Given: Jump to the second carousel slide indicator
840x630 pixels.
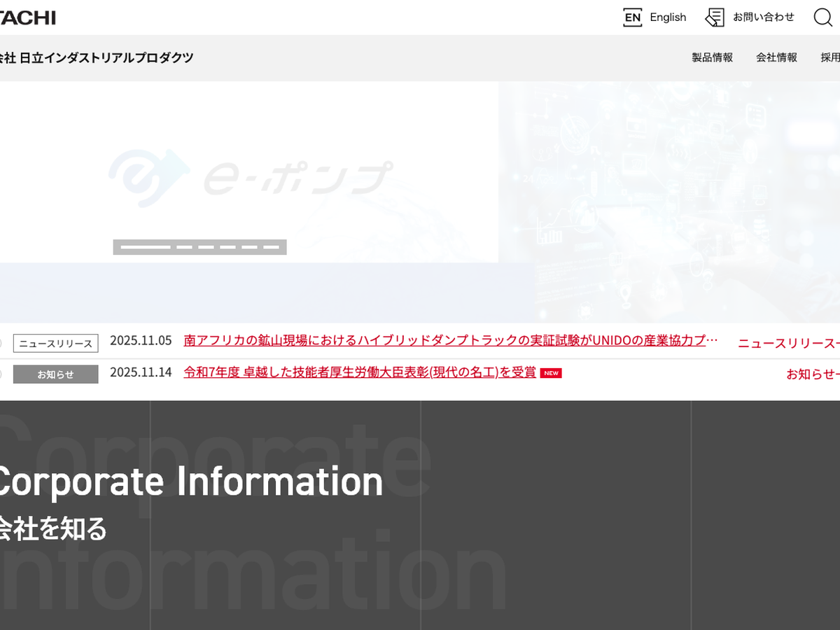Looking at the screenshot, I should tap(184, 247).
